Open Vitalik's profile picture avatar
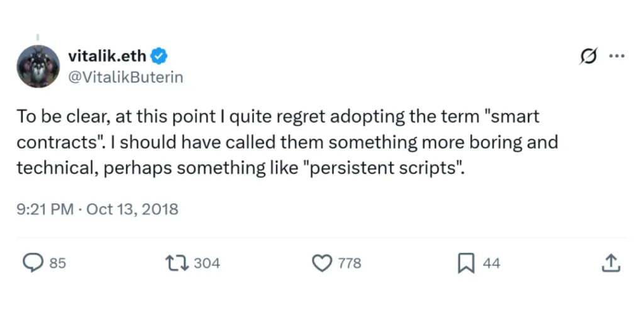 (x=38, y=67)
